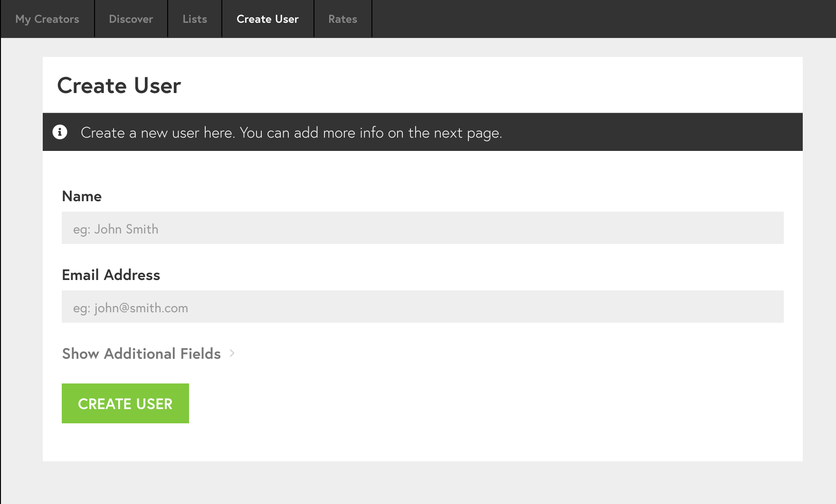836x504 pixels.
Task: Open the Rates tab
Action: pos(343,19)
